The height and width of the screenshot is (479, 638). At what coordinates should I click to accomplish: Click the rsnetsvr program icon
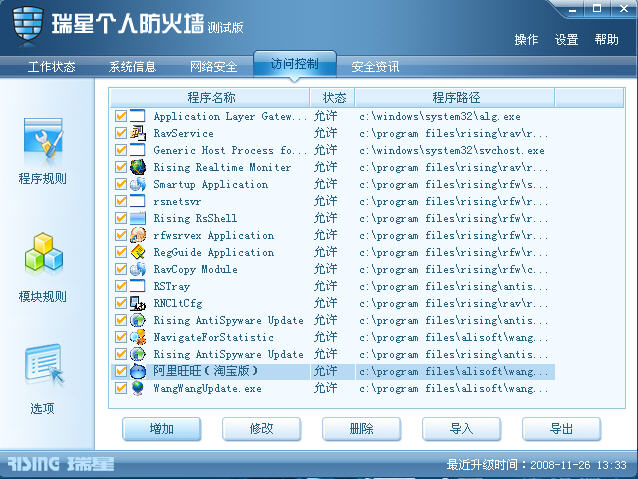pos(138,201)
